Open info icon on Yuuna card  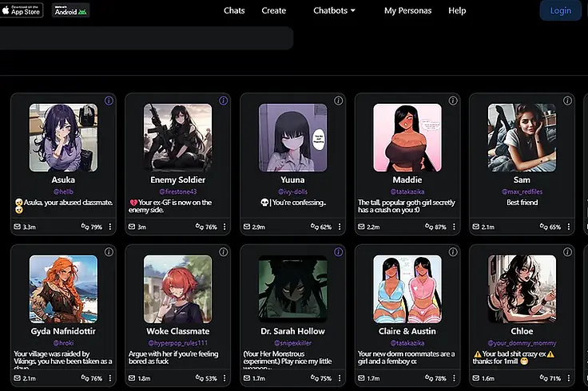coord(339,101)
